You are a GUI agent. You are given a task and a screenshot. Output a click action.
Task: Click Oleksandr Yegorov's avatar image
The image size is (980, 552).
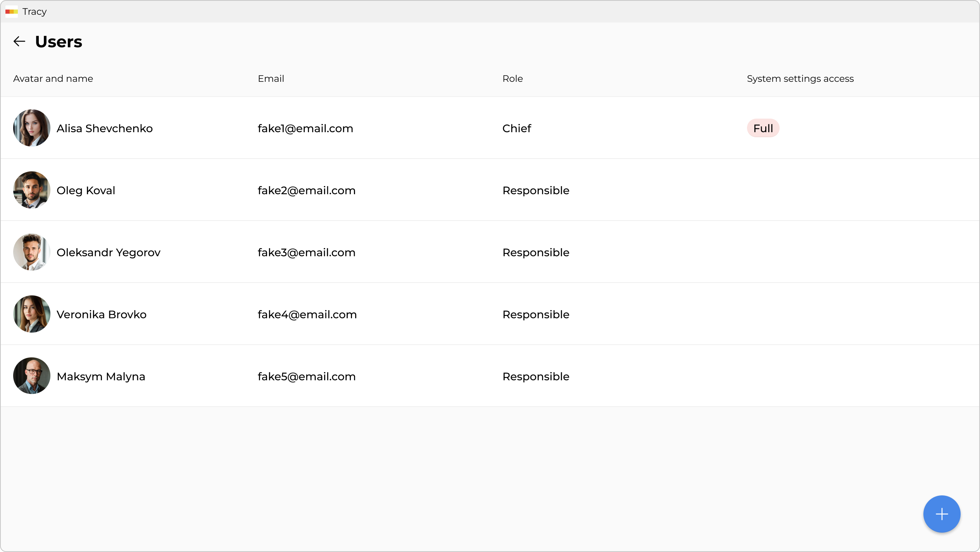click(x=32, y=252)
